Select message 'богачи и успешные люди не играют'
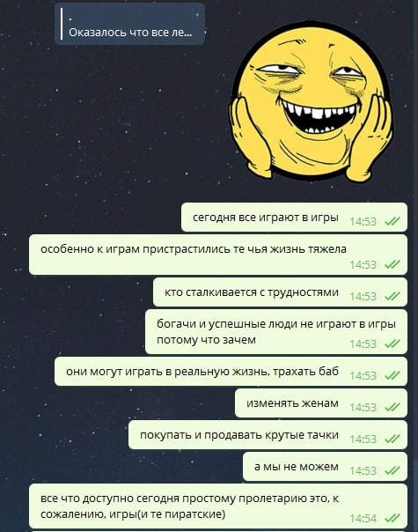Viewport: 418px width, 532px height. tap(276, 331)
